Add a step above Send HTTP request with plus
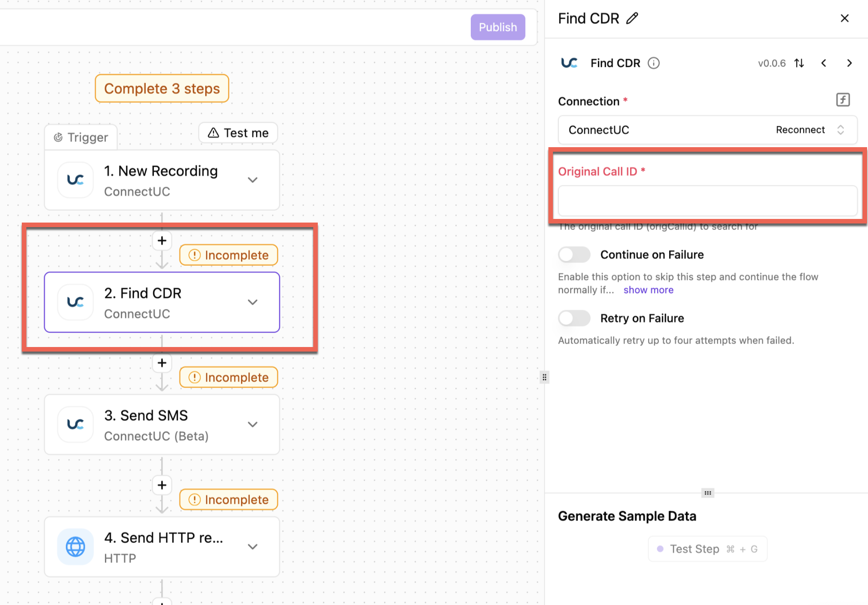 pos(162,485)
